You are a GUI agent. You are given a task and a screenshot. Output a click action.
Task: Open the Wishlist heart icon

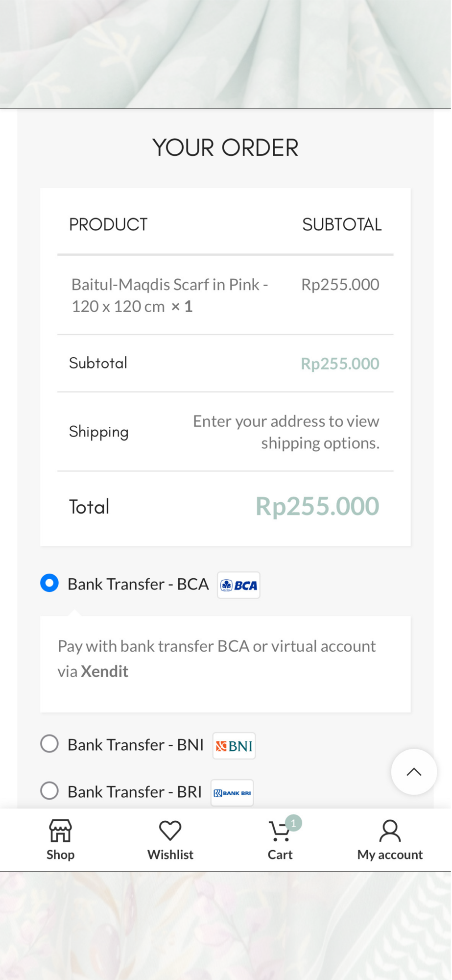(170, 831)
